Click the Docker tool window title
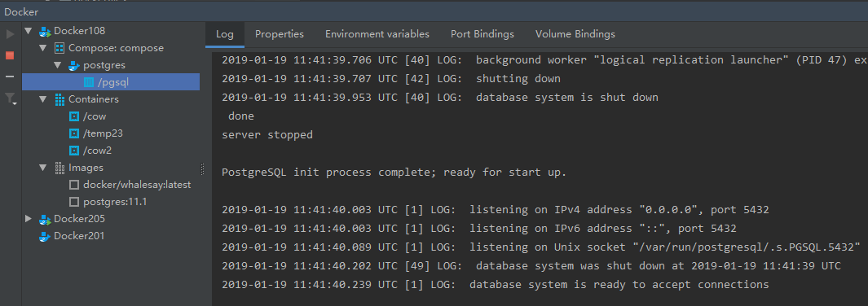Screen dimensions: 868x306 21,11
